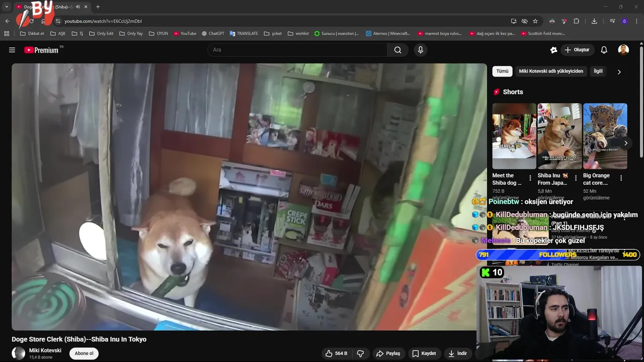Open the Miki Kotevski channel avatar
The width and height of the screenshot is (644, 362).
click(19, 353)
